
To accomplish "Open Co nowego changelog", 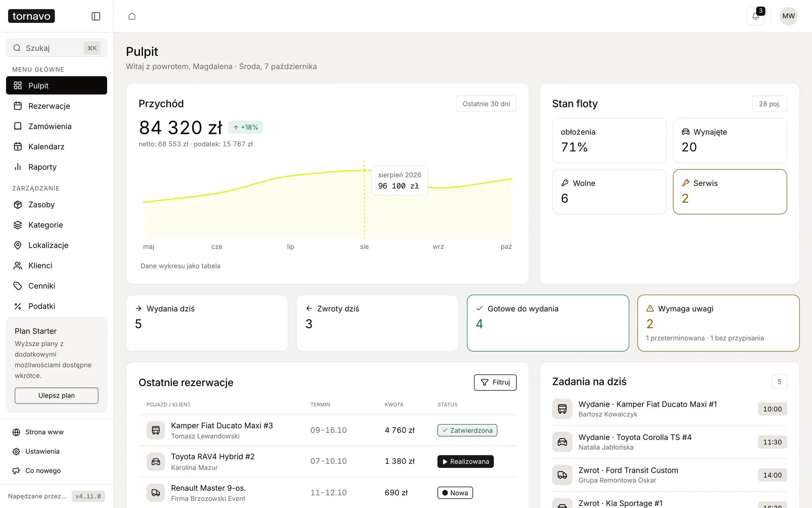I will [x=57, y=471].
